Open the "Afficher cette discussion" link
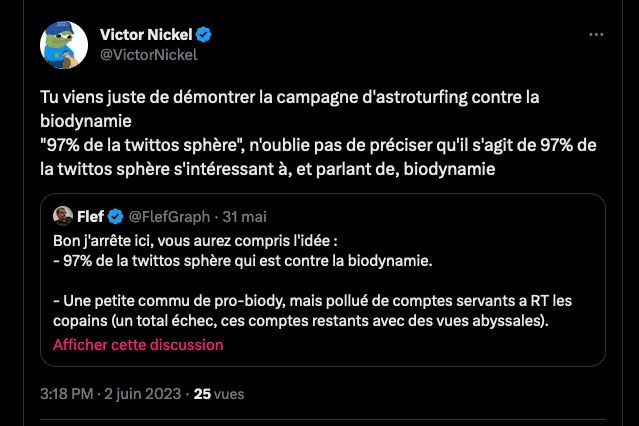Screen dimensions: 639x426 [138, 344]
